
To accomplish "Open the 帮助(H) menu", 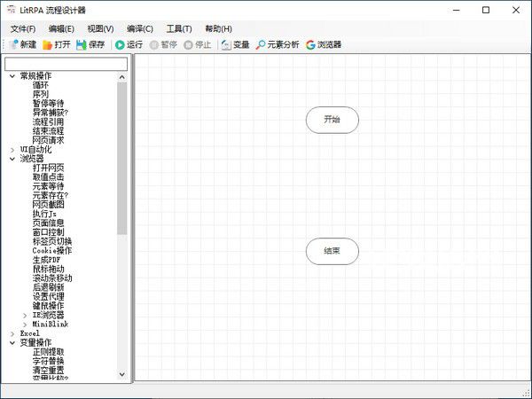I will [218, 29].
